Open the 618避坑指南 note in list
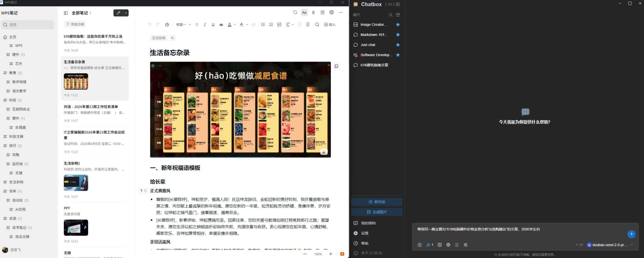The image size is (644, 258). 95,43
